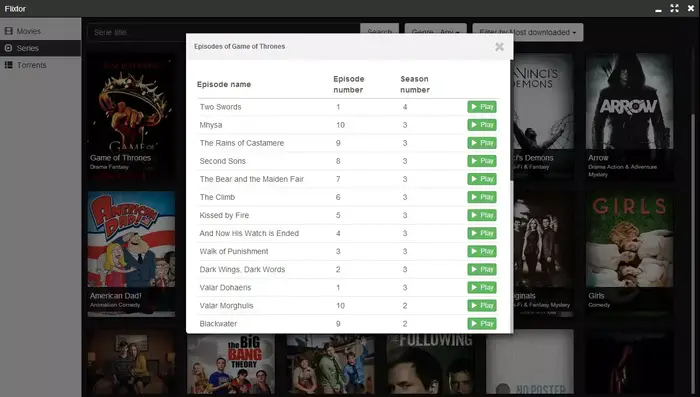The image size is (700, 397).
Task: Select The Rains of Castamere title text
Action: tap(242, 143)
